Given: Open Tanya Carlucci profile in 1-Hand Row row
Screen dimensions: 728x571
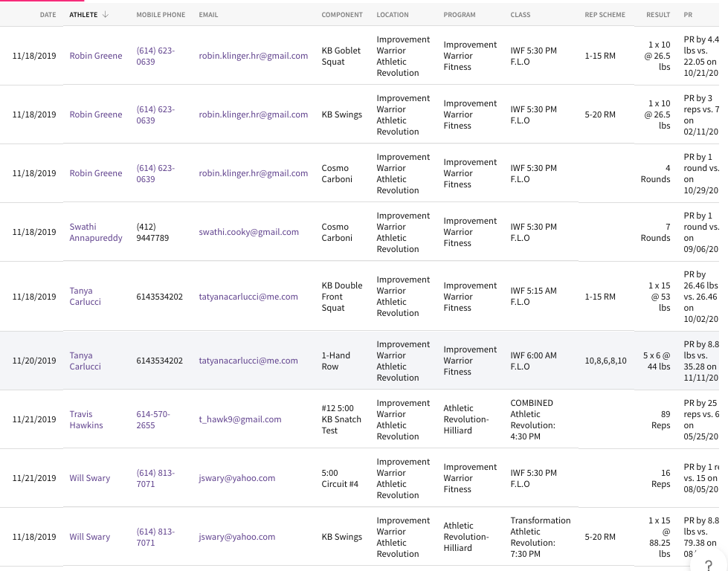Looking at the screenshot, I should 85,361.
